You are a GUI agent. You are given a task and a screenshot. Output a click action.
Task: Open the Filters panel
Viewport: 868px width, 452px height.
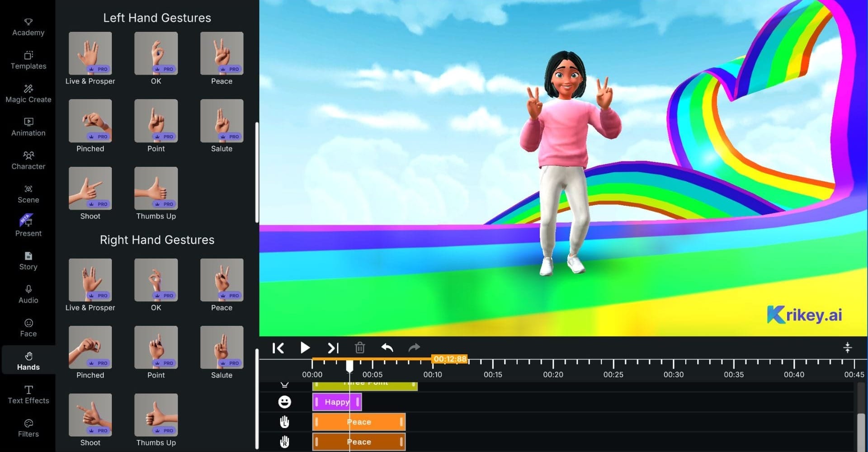point(28,428)
